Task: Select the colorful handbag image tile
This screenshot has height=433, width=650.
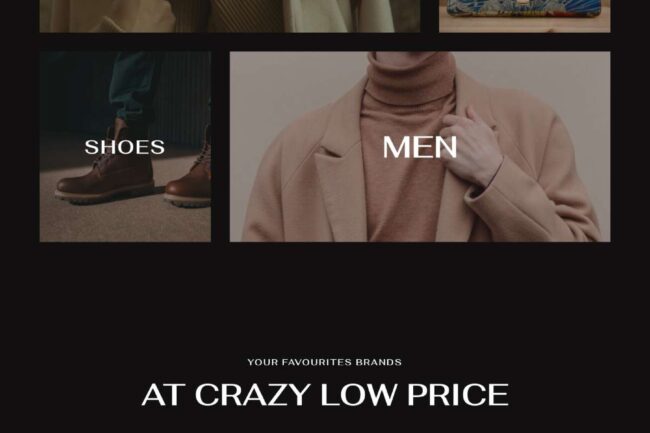Action: point(525,16)
